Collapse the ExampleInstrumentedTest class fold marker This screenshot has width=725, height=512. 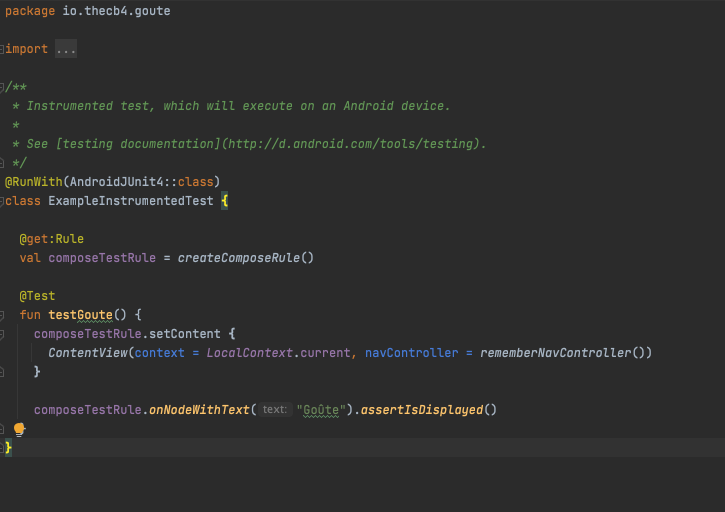[2, 201]
